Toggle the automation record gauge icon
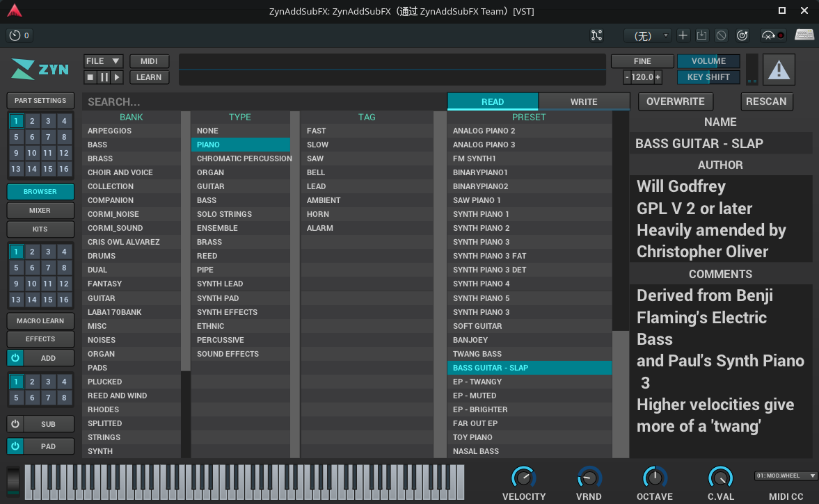The image size is (819, 504). 772,35
